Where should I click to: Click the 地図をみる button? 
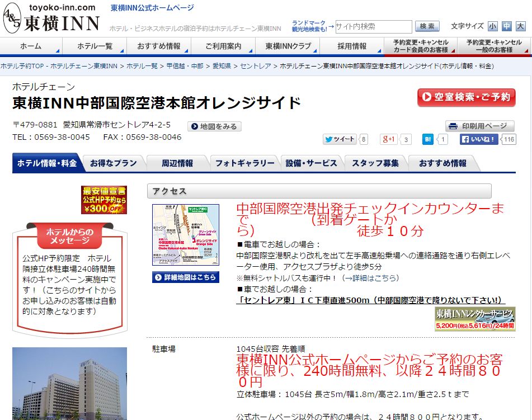click(214, 126)
